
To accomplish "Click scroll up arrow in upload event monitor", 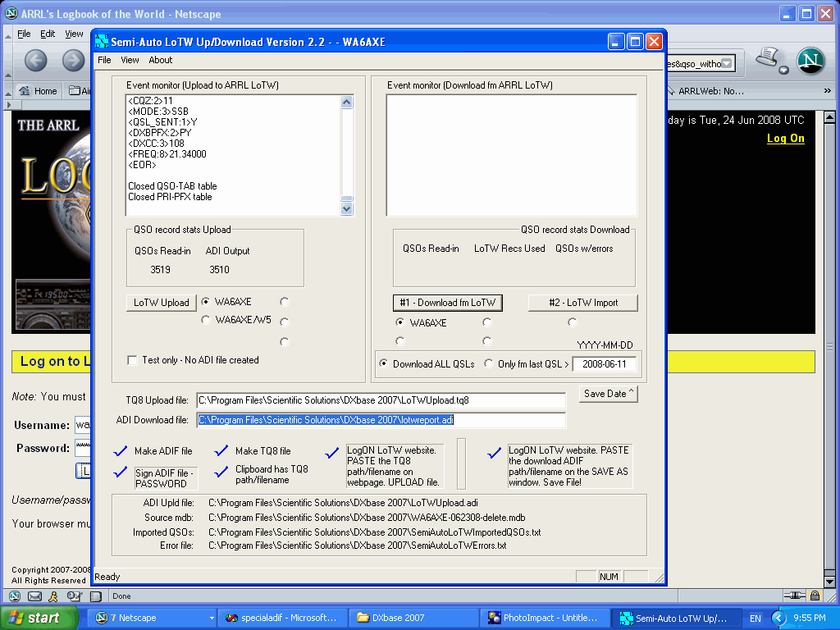I will point(347,102).
